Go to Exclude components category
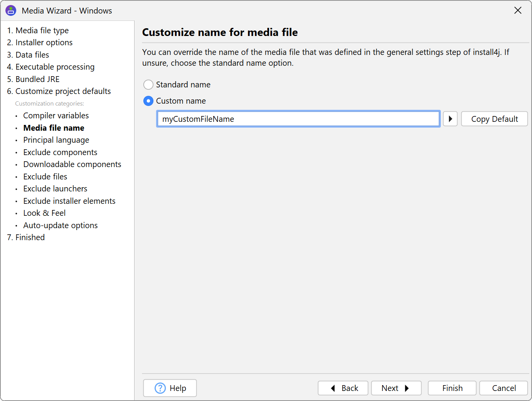The width and height of the screenshot is (532, 401). tap(60, 152)
